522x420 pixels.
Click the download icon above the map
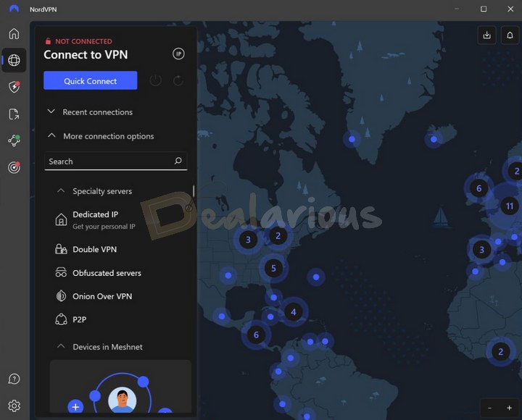coord(486,35)
